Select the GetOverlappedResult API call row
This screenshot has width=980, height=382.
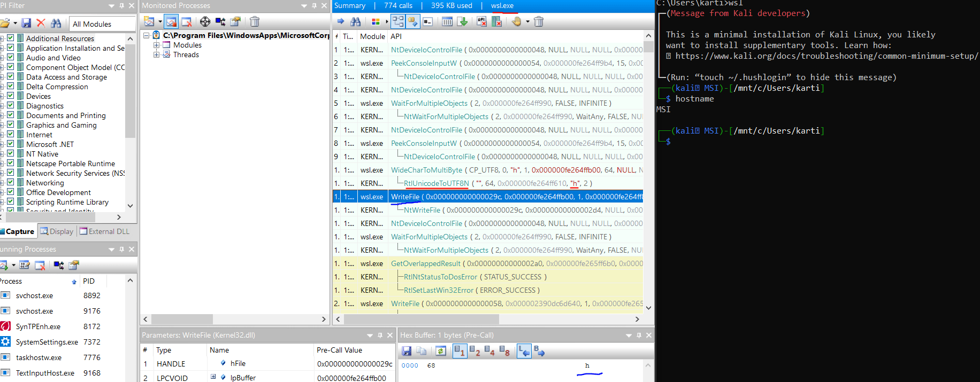click(x=426, y=263)
